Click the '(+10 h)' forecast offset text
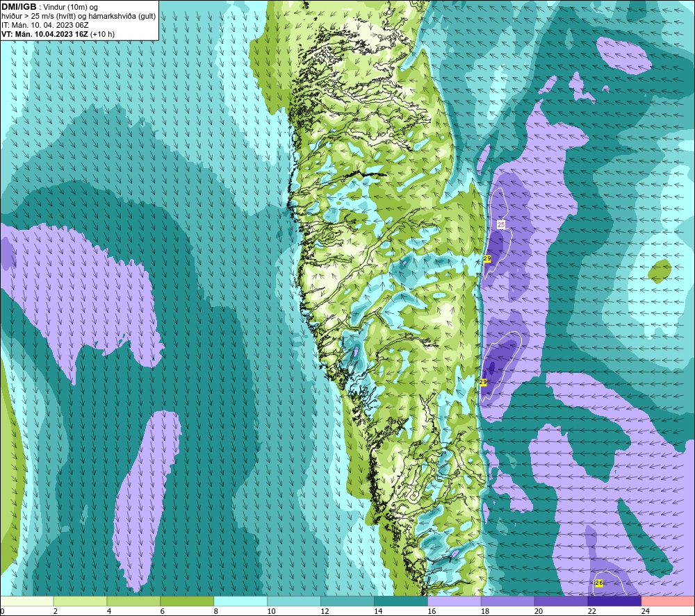The height and width of the screenshot is (616, 695). click(102, 34)
